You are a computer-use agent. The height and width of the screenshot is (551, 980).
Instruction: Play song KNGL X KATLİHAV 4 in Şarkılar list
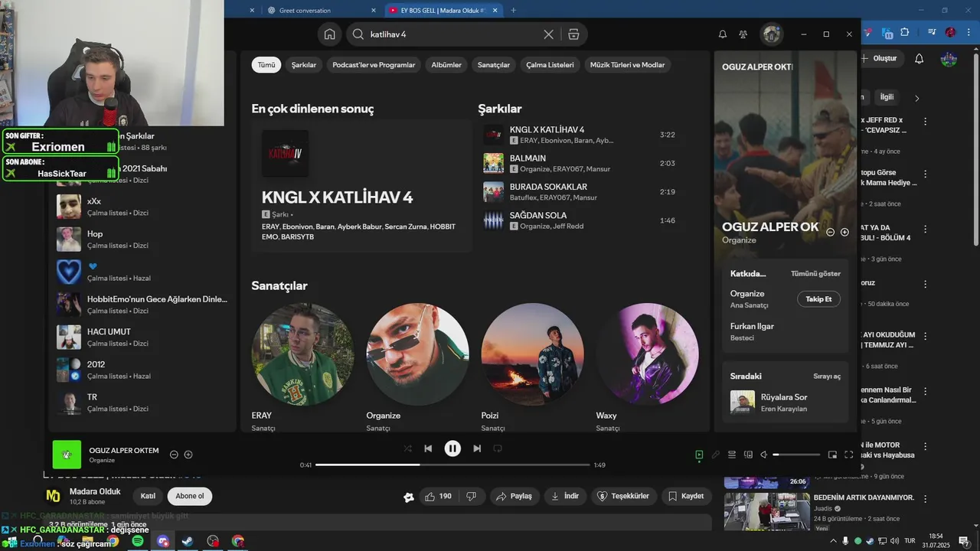coord(579,135)
